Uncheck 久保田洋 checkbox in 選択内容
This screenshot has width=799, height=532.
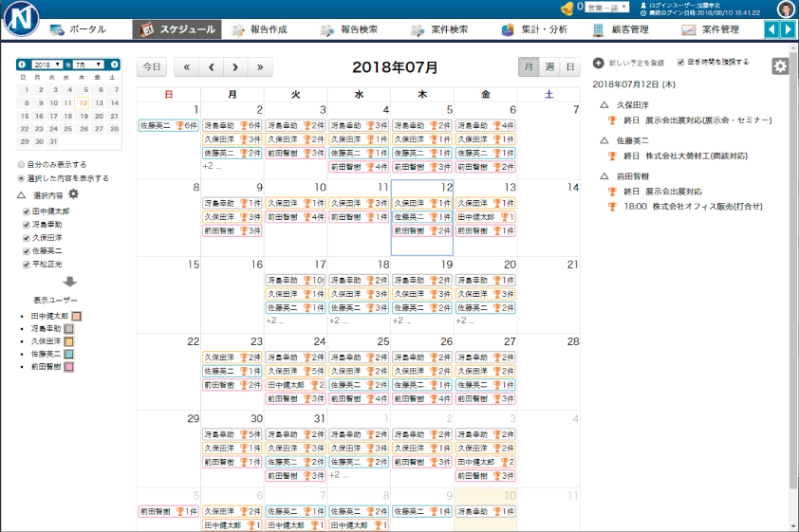27,238
